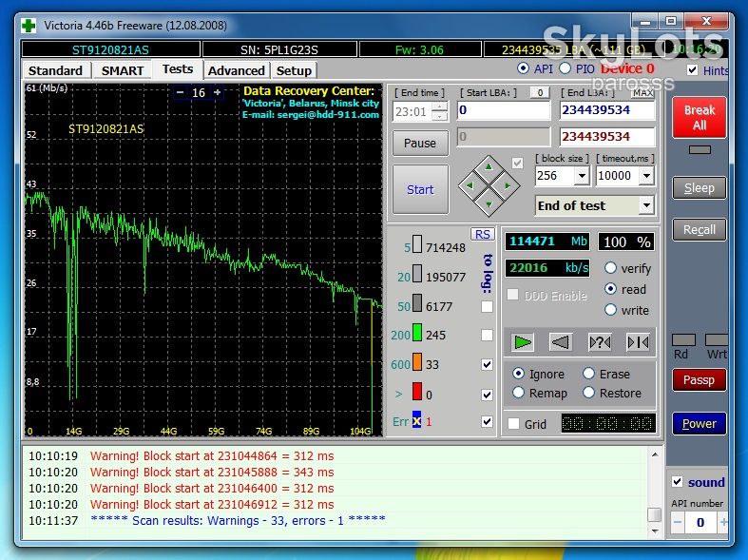This screenshot has height=560, width=748.
Task: Select the butterfly seek test icon
Action: (x=638, y=342)
